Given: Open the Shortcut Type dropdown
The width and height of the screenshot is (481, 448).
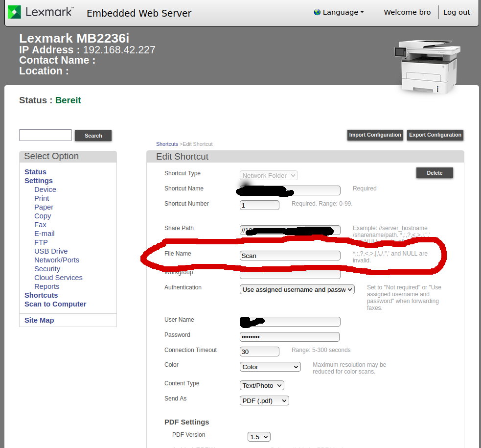Looking at the screenshot, I should (269, 175).
